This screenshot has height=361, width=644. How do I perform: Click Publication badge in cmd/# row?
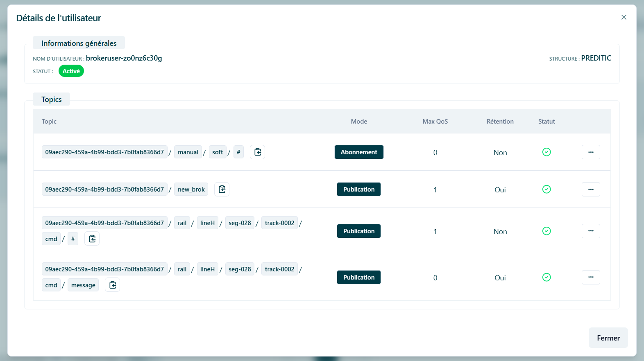pos(359,231)
